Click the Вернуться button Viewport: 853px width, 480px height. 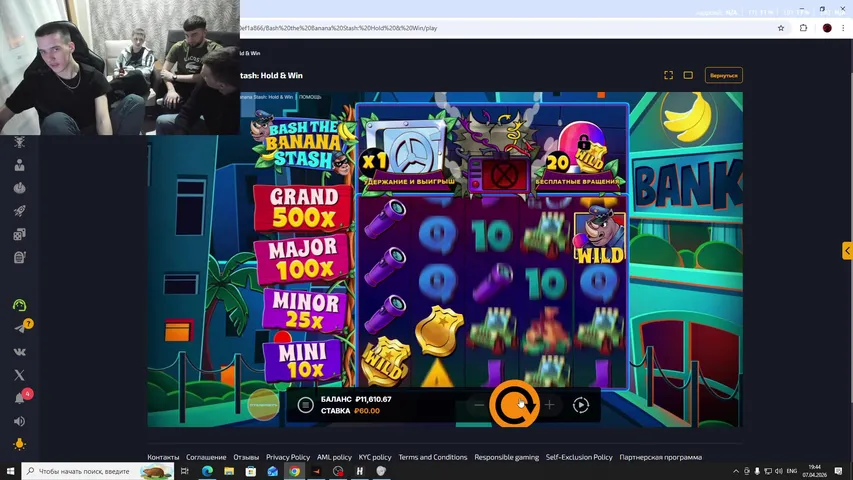click(x=723, y=75)
